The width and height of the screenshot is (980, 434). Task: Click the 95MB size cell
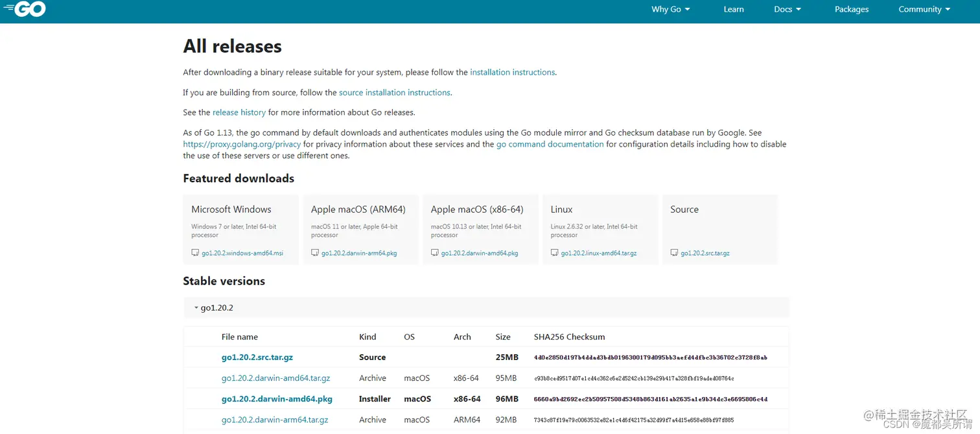pos(506,378)
